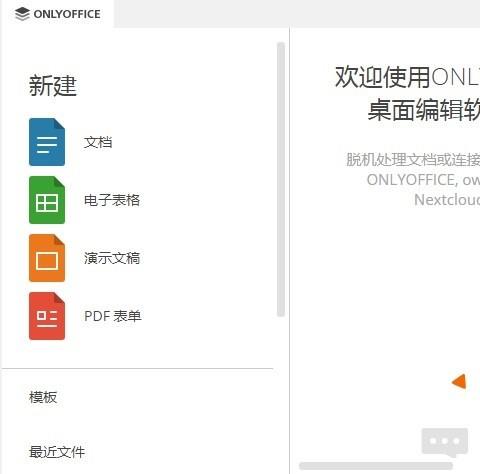Image resolution: width=480 pixels, height=474 pixels.
Task: Create a new presentation with orange 演示文稿 icon
Action: pos(47,258)
